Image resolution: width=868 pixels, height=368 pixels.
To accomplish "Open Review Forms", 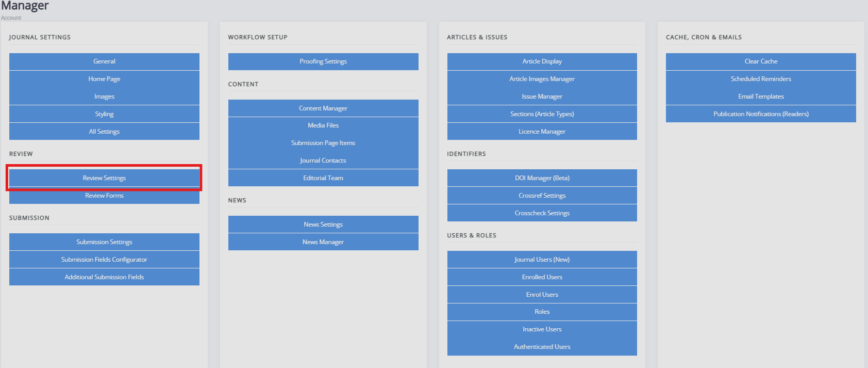I will click(104, 196).
